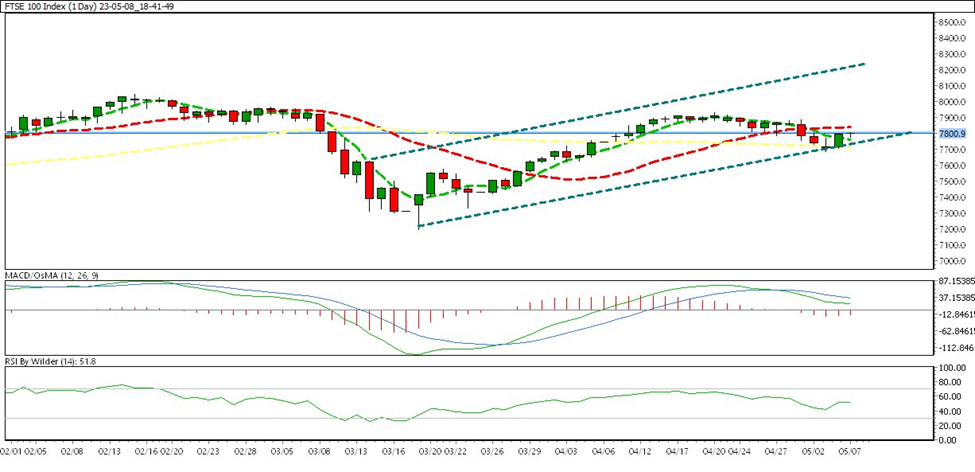Screen dimensions: 975x472
Task: Click the 7700.0 price axis label
Action: [951, 150]
